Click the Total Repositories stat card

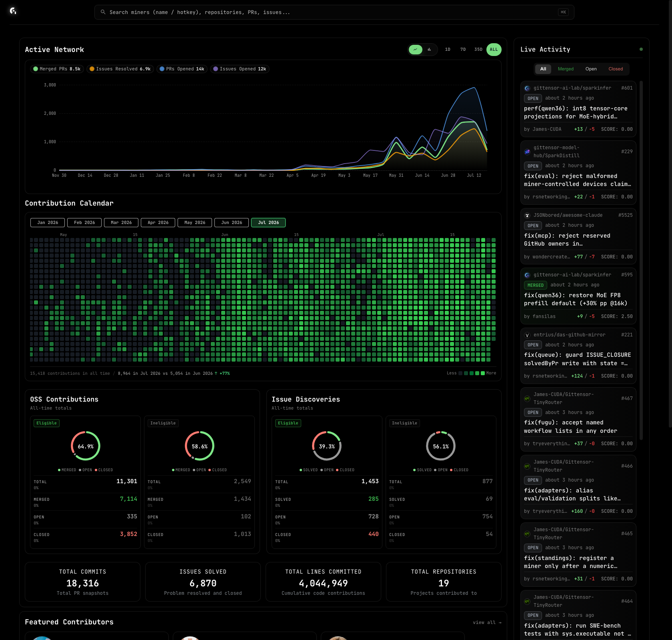pyautogui.click(x=444, y=582)
